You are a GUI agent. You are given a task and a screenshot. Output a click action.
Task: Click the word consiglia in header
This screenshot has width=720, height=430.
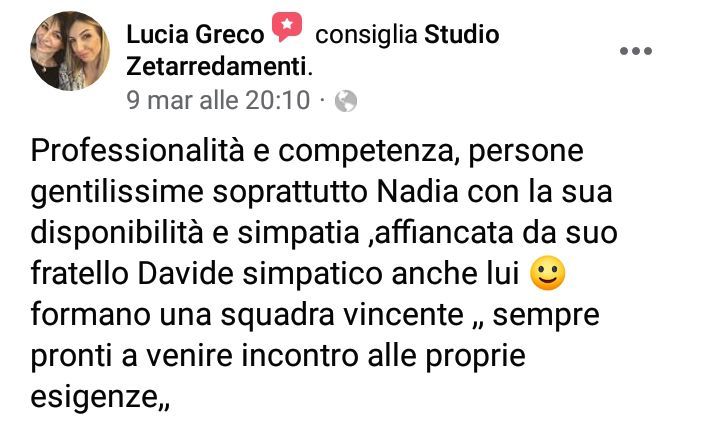366,35
